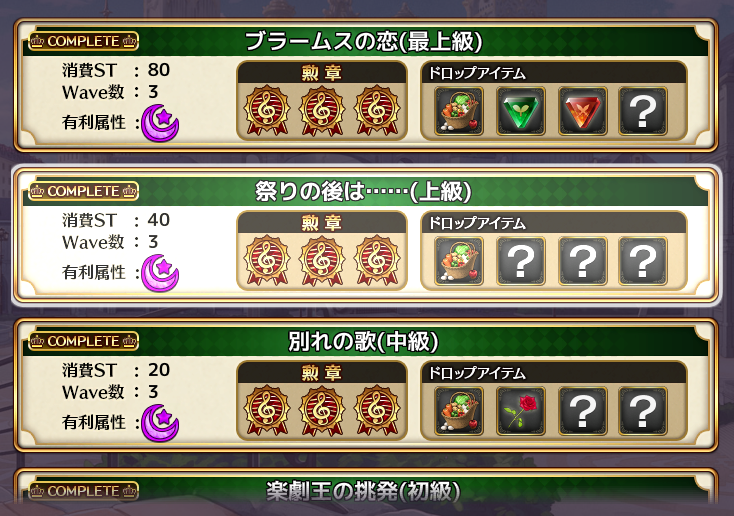Click the red rose drop item icon

click(521, 411)
